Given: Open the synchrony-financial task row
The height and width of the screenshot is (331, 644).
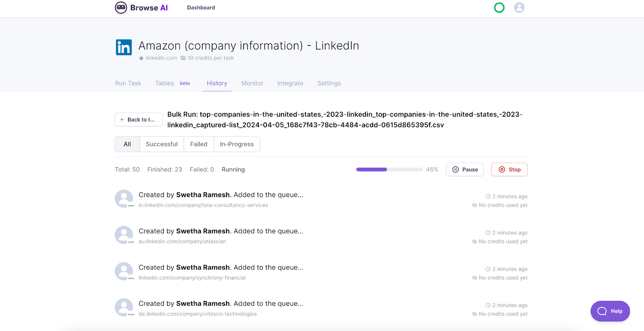Looking at the screenshot, I should 321,272.
